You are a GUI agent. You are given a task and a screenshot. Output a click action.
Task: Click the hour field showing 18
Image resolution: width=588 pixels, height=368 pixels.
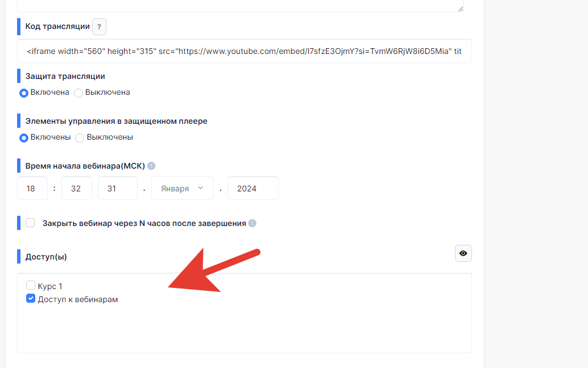32,188
